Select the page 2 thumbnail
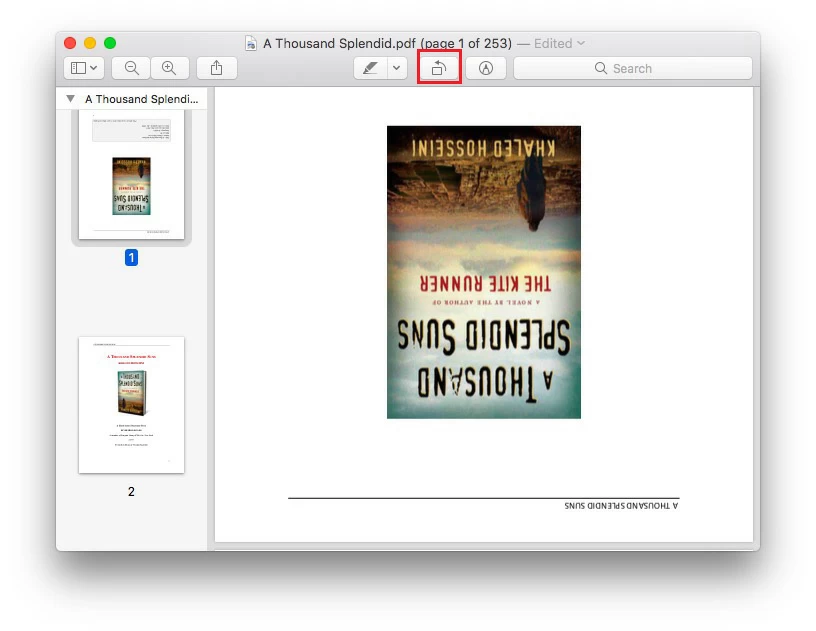The image size is (816, 631). point(131,404)
